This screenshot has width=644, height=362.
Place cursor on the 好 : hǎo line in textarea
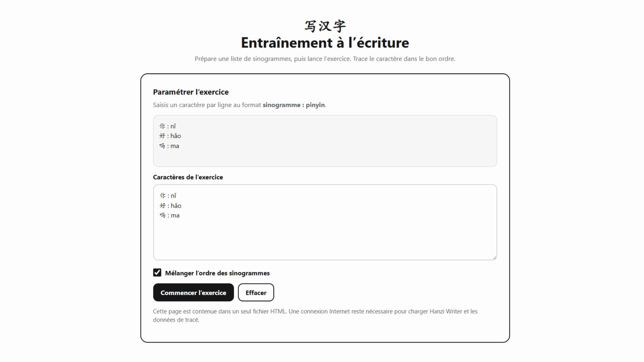(x=170, y=205)
